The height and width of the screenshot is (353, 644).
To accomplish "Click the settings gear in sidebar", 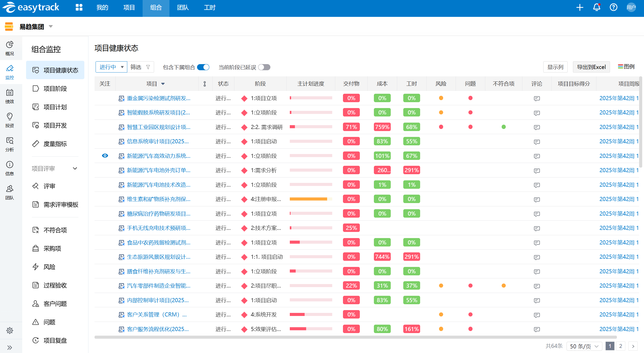I will pyautogui.click(x=10, y=330).
